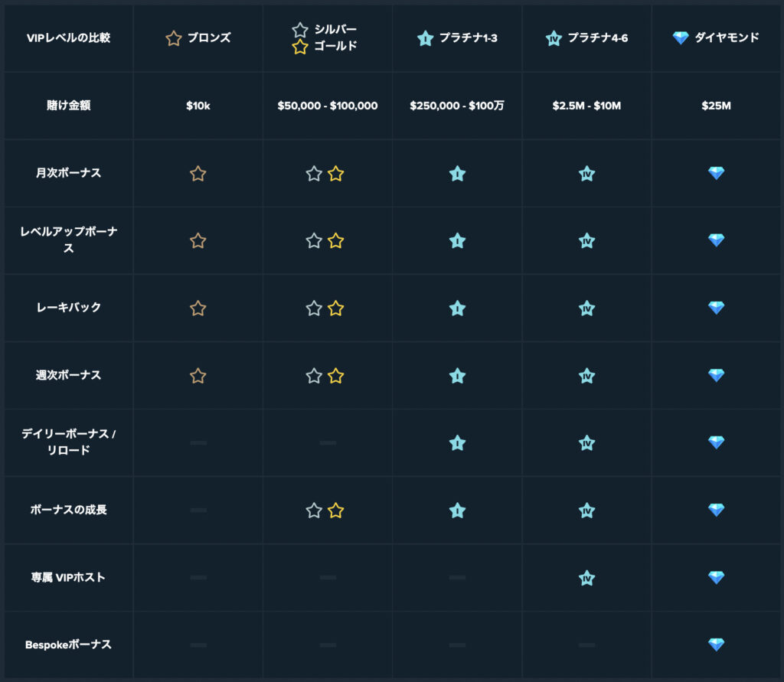This screenshot has width=784, height=682.
Task: Select the gold star icon next to ゴールド
Action: pos(299,47)
